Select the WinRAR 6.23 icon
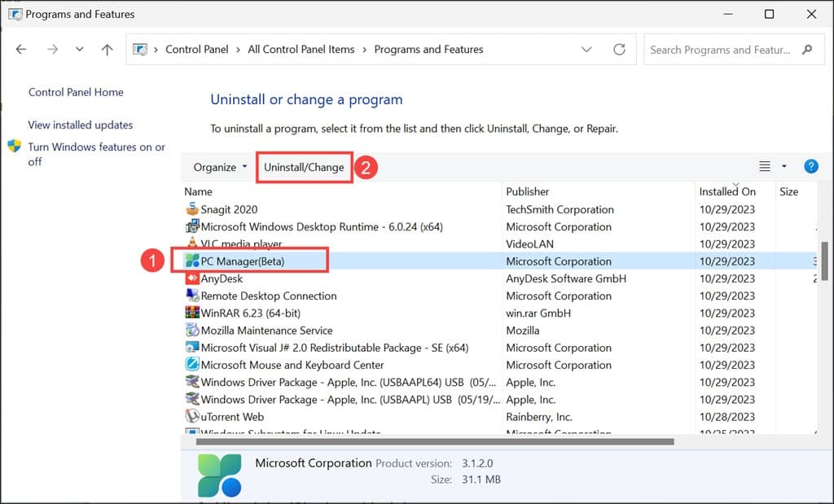 pyautogui.click(x=192, y=313)
